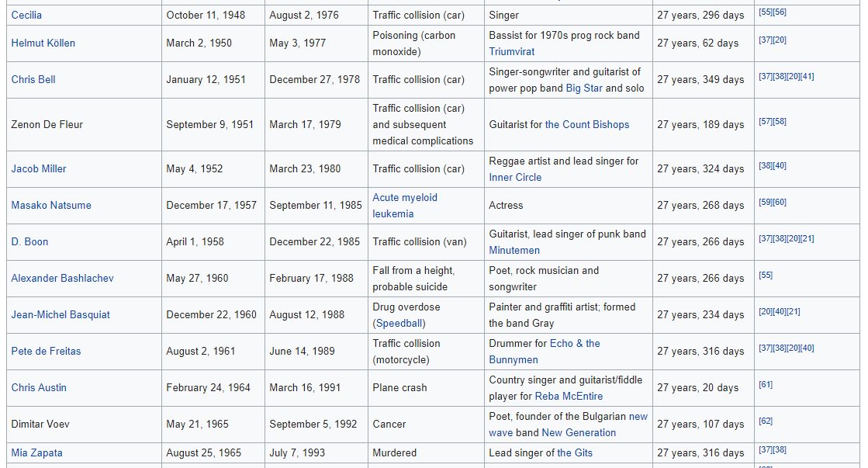The height and width of the screenshot is (468, 868).
Task: Click the date February 24, 1964
Action: click(208, 388)
